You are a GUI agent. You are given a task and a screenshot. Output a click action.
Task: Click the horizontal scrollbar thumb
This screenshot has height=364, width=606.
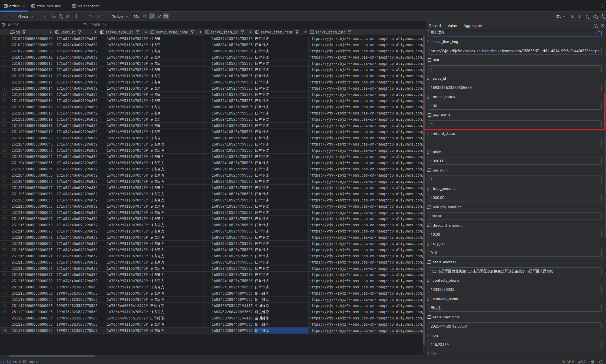coord(52,356)
